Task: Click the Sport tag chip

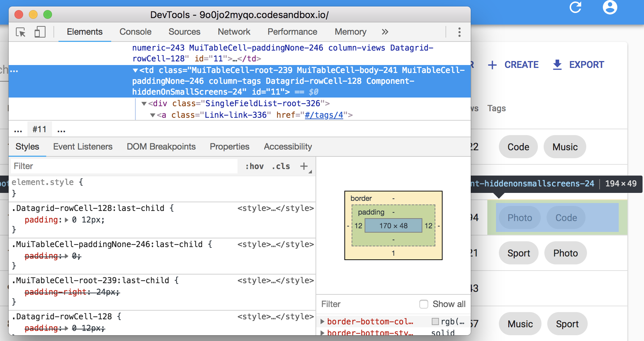Action: click(x=519, y=253)
